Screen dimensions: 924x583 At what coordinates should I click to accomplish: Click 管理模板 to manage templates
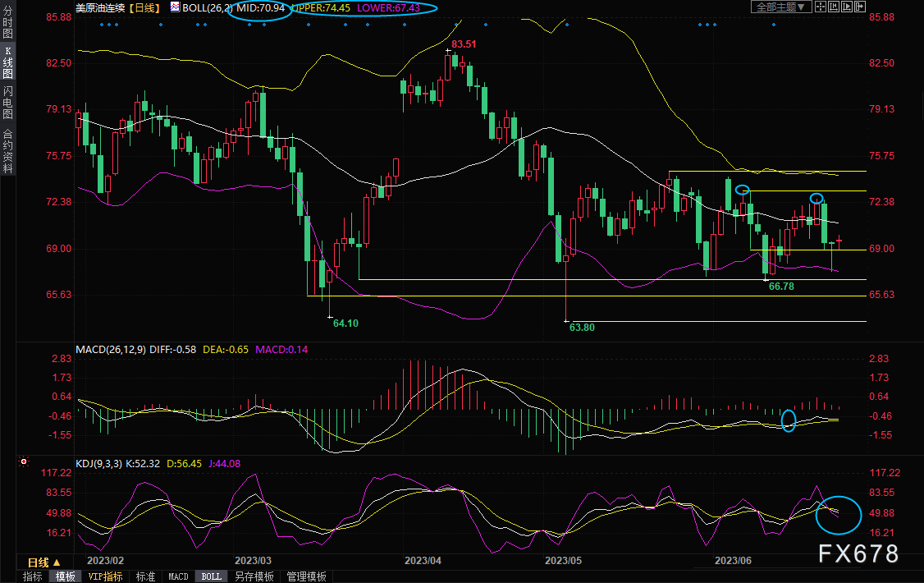click(306, 576)
